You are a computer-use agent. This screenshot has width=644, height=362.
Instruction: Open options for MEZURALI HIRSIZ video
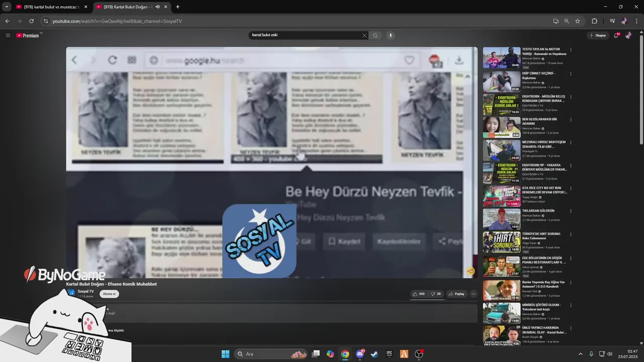(571, 142)
